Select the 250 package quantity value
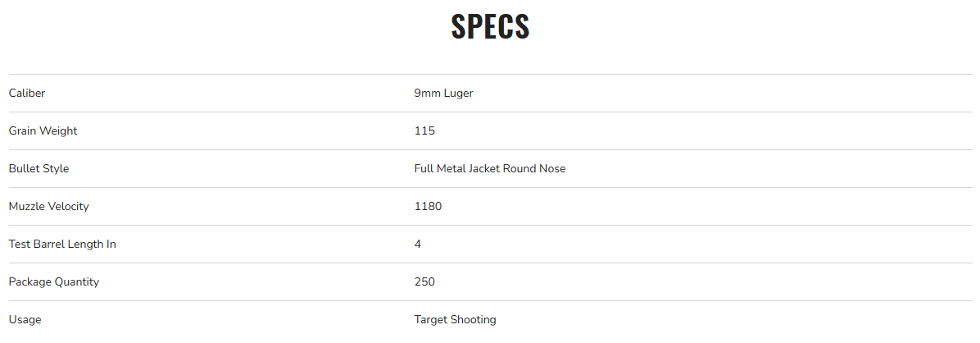This screenshot has width=980, height=343. [424, 282]
